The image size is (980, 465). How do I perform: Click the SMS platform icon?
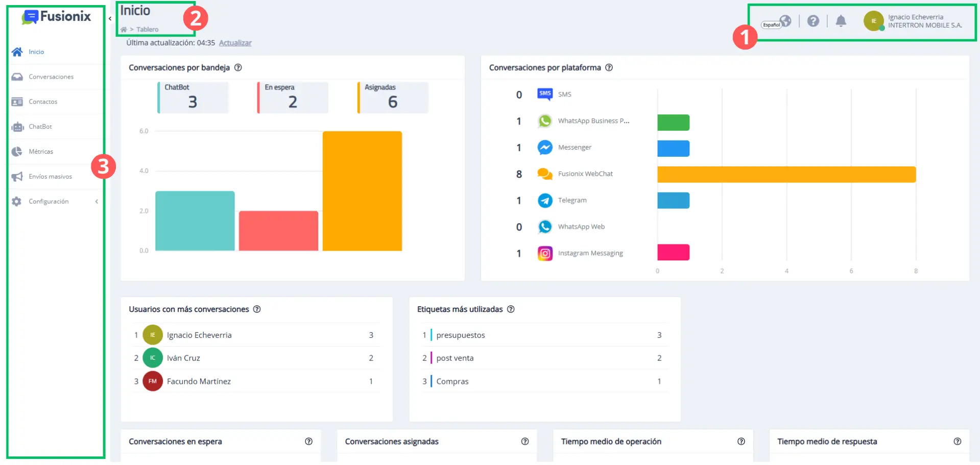tap(545, 94)
